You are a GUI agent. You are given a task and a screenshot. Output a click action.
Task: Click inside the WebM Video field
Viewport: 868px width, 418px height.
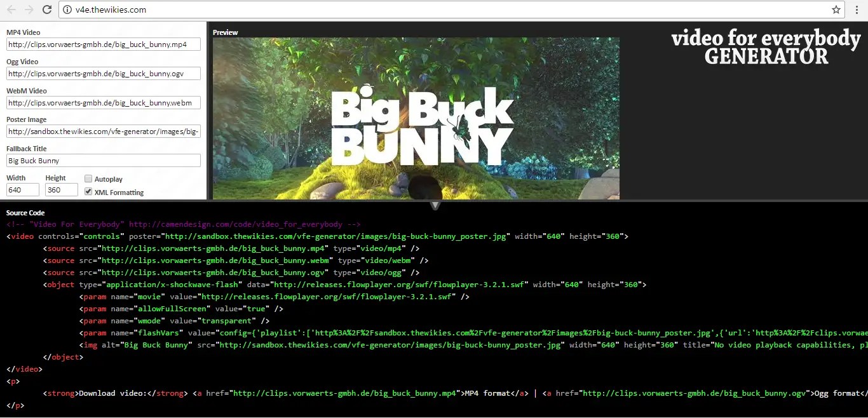103,102
